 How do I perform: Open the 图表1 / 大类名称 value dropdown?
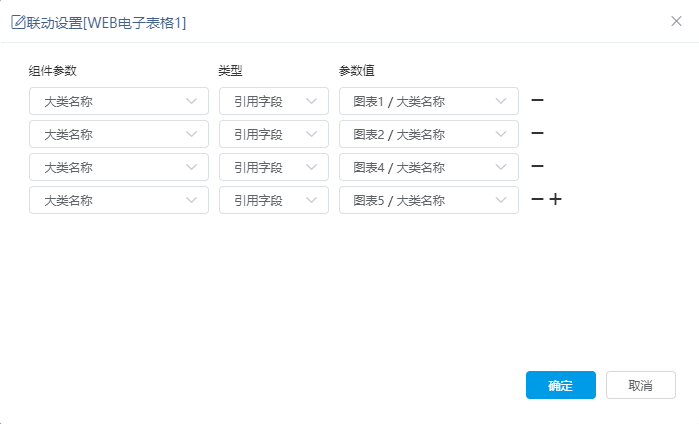tap(429, 101)
